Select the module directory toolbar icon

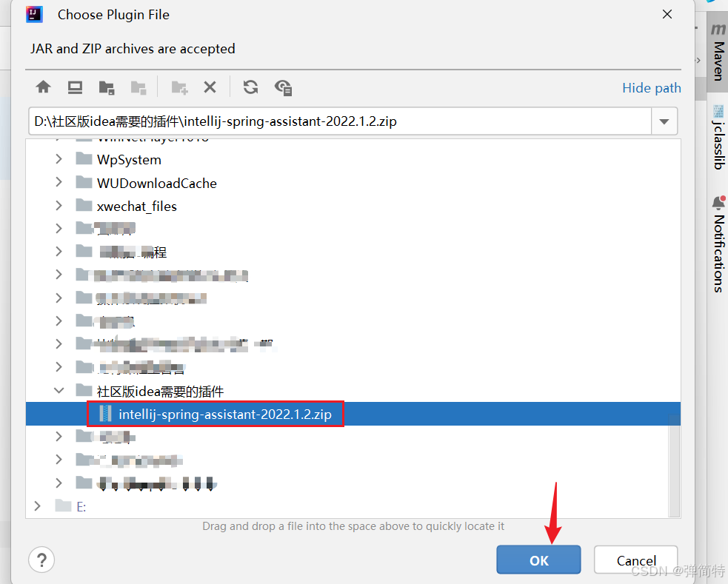point(138,87)
